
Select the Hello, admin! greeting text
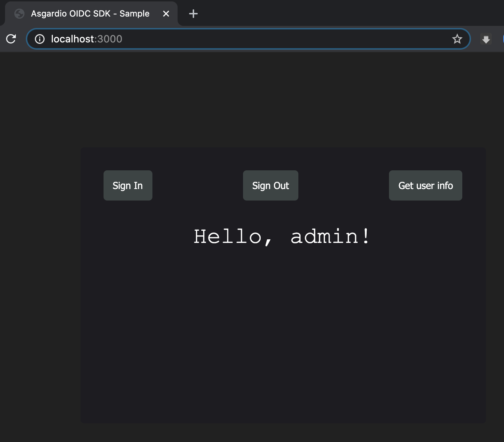click(x=281, y=236)
